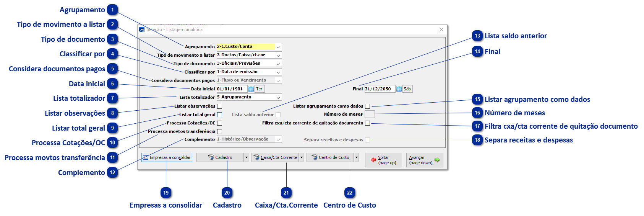Toggle Separa receitas e despesas checkbox
This screenshot has width=644, height=216.
(367, 140)
